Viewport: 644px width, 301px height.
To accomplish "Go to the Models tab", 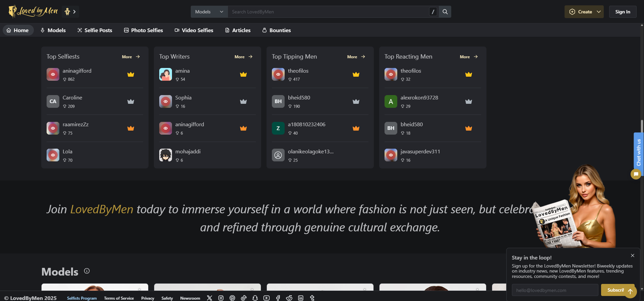I will click(53, 30).
